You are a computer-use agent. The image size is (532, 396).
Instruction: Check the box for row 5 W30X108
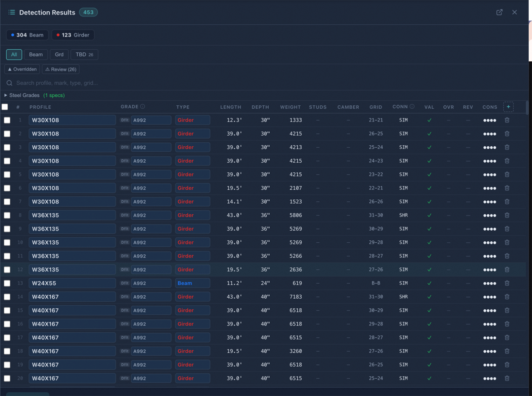pyautogui.click(x=7, y=175)
